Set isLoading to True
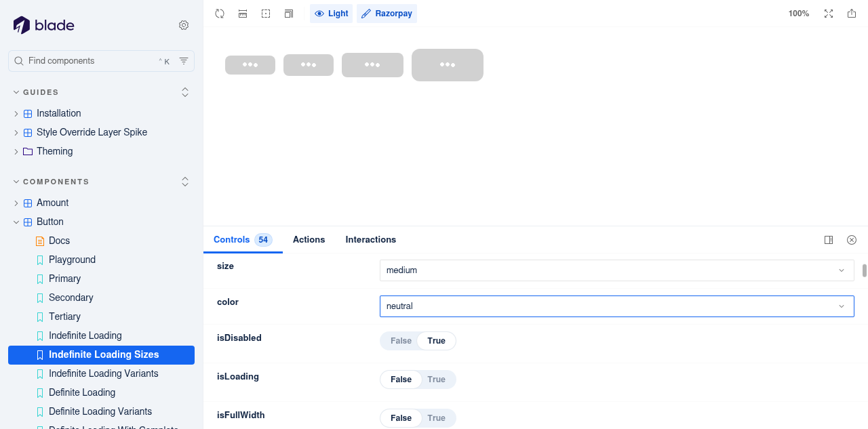Image resolution: width=868 pixels, height=429 pixels. pyautogui.click(x=436, y=380)
